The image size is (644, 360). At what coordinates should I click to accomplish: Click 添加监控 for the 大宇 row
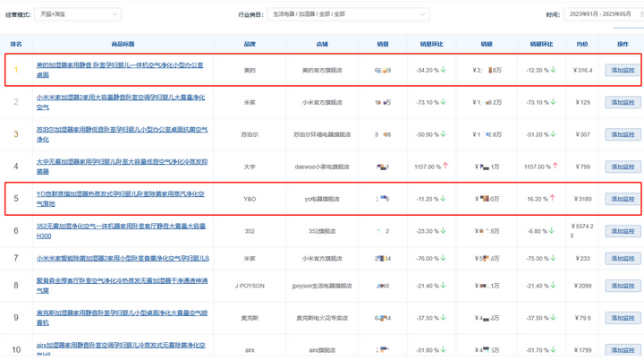pyautogui.click(x=623, y=167)
